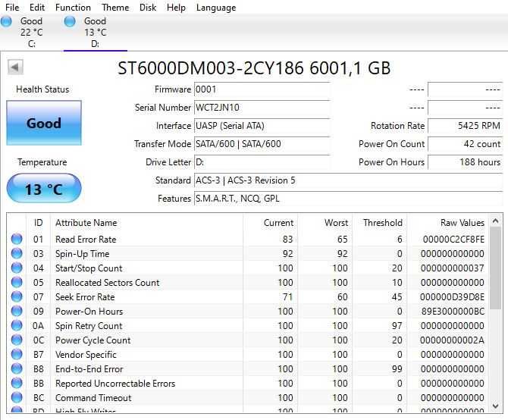Click the Rotation Rate value 5425 RPM
The image size is (508, 420).
tap(466, 126)
